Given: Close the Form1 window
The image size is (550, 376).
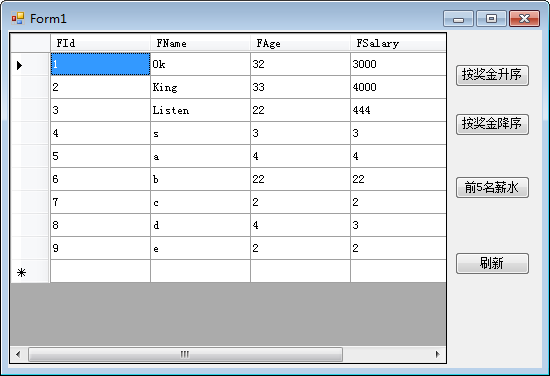Looking at the screenshot, I should coord(524,19).
